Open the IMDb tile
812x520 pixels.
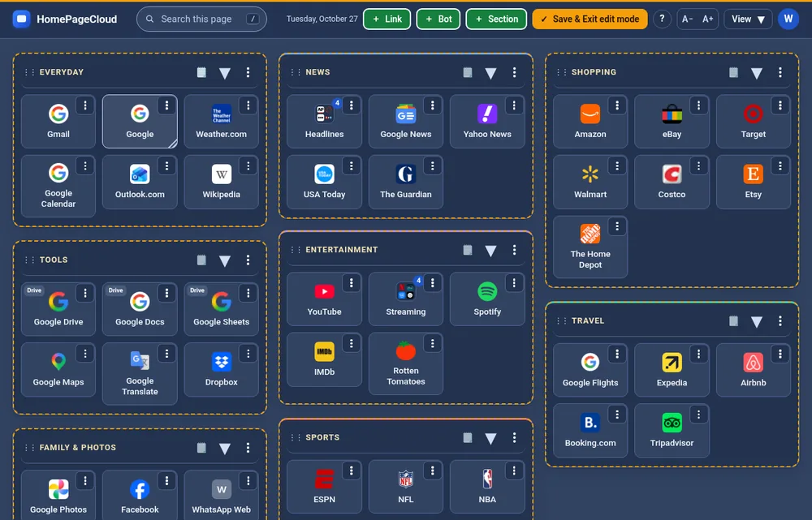(x=324, y=359)
